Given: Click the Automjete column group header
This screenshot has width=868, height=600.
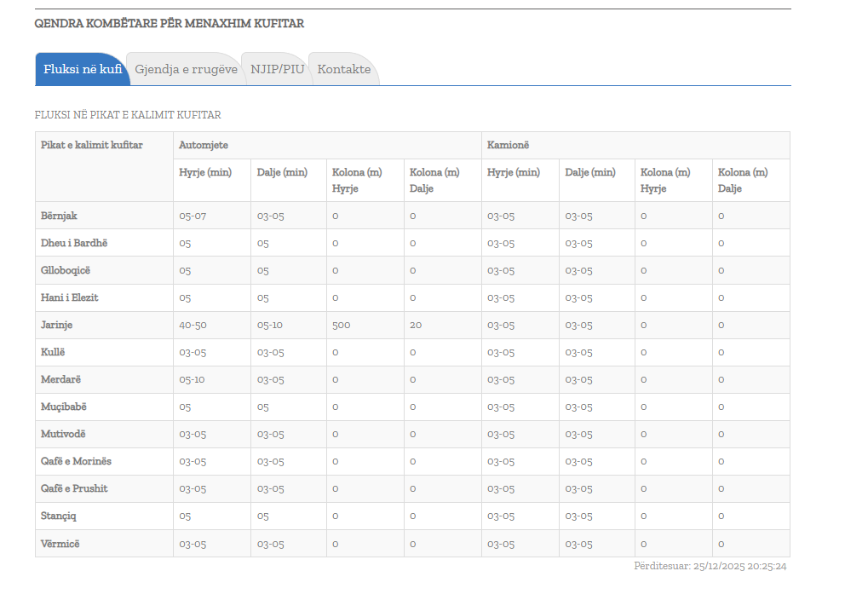Looking at the screenshot, I should click(x=204, y=145).
